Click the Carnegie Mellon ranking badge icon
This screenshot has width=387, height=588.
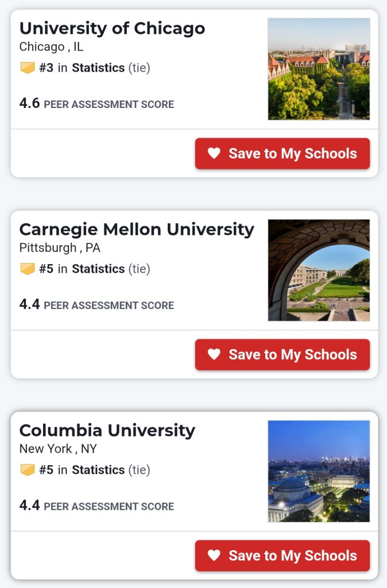[28, 269]
